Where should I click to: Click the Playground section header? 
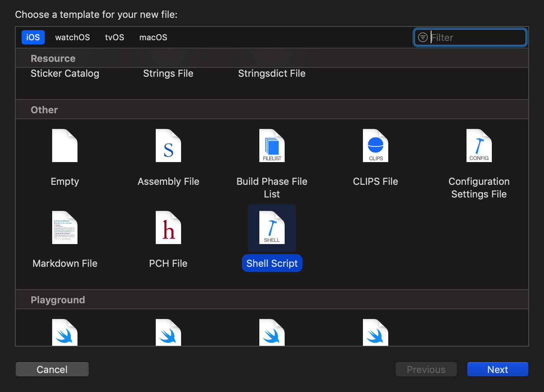(x=272, y=300)
